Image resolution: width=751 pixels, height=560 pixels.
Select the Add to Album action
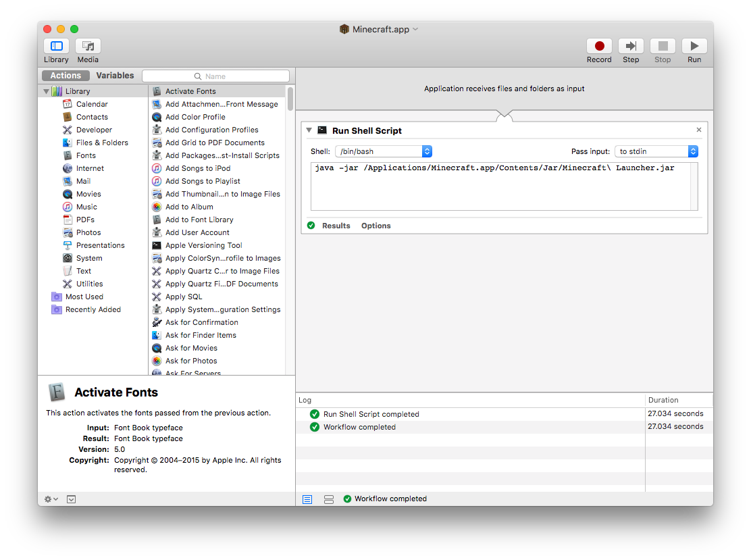point(217,207)
